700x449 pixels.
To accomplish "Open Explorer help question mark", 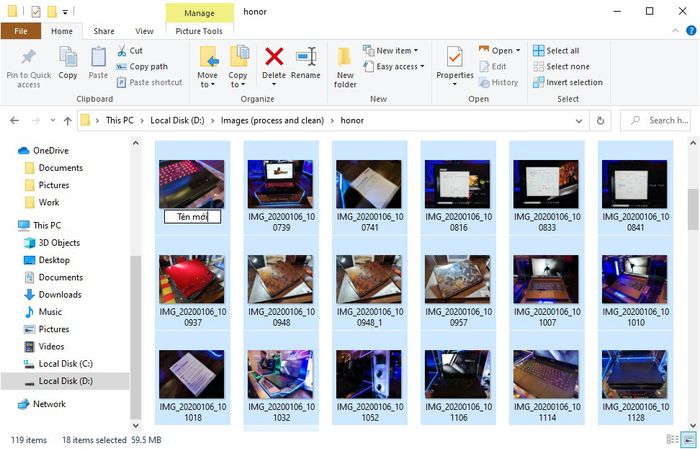I will [691, 30].
